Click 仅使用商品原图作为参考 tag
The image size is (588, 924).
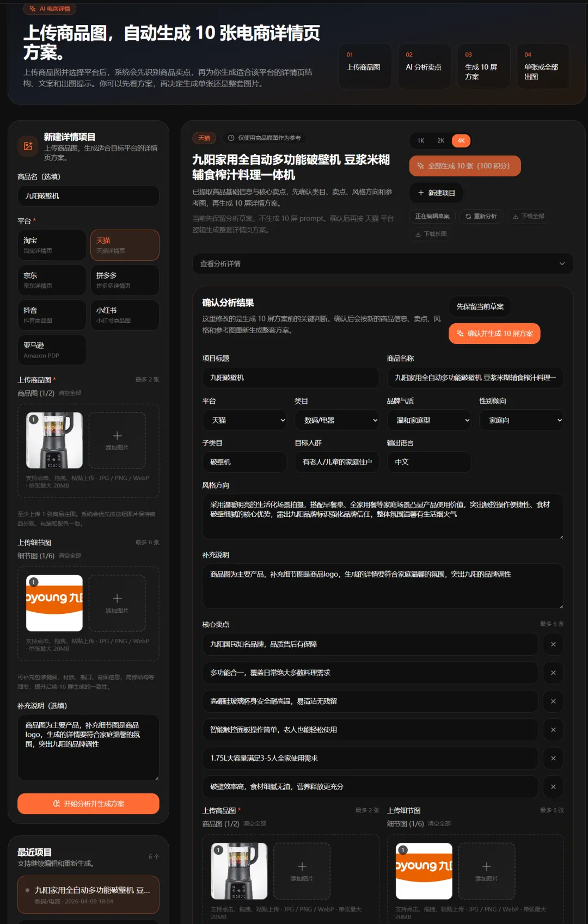[x=264, y=138]
